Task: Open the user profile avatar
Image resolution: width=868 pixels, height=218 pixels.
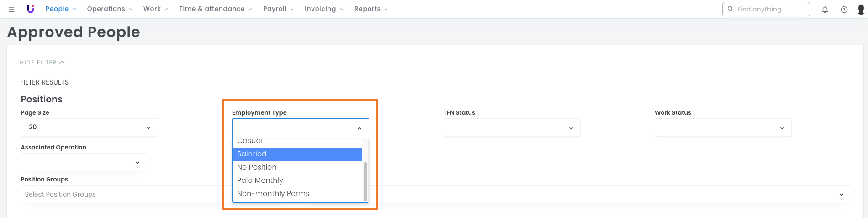Action: click(x=861, y=10)
